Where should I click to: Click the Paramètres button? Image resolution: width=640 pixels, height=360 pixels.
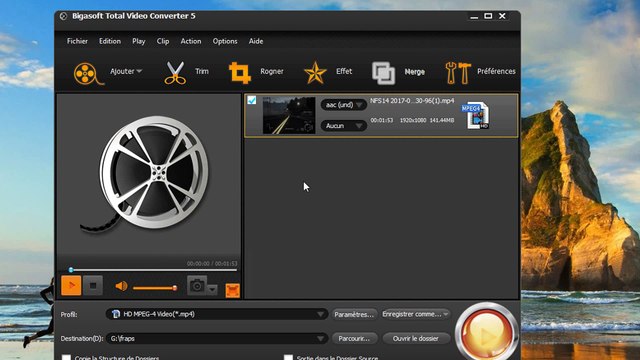coord(354,314)
